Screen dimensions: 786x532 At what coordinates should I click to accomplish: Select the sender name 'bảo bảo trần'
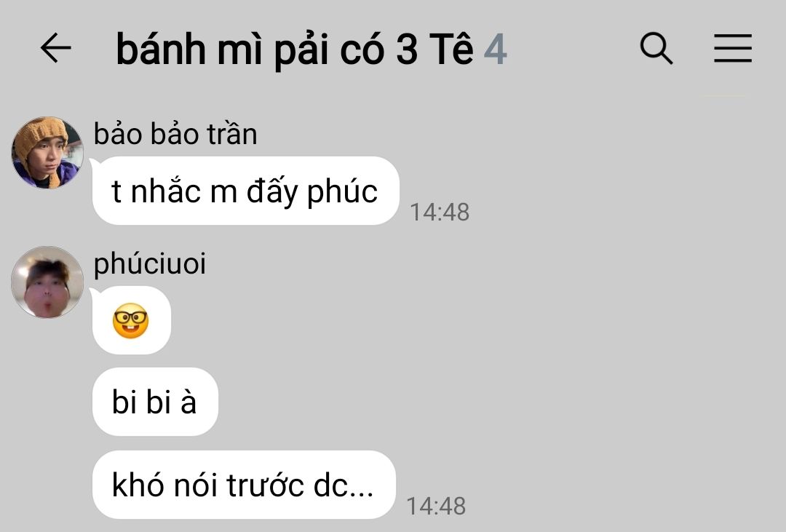pyautogui.click(x=175, y=134)
